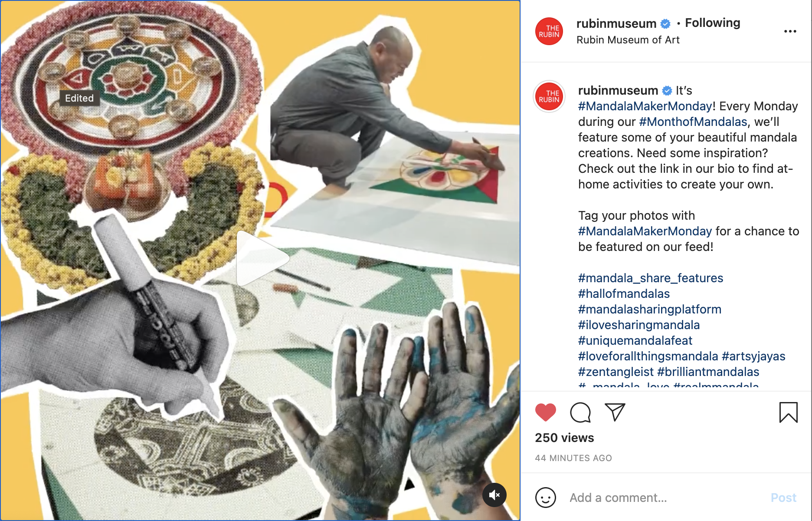Image resolution: width=812 pixels, height=521 pixels.
Task: Click the Post comment button
Action: [x=783, y=498]
